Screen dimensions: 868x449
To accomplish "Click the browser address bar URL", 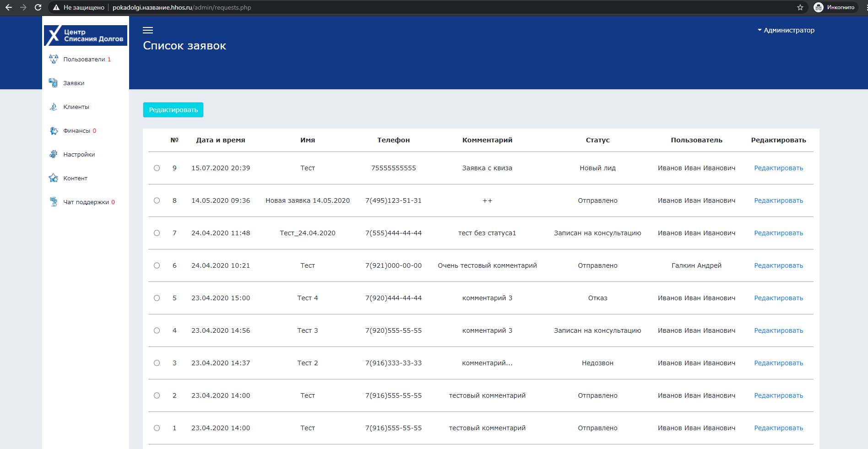I will (182, 7).
